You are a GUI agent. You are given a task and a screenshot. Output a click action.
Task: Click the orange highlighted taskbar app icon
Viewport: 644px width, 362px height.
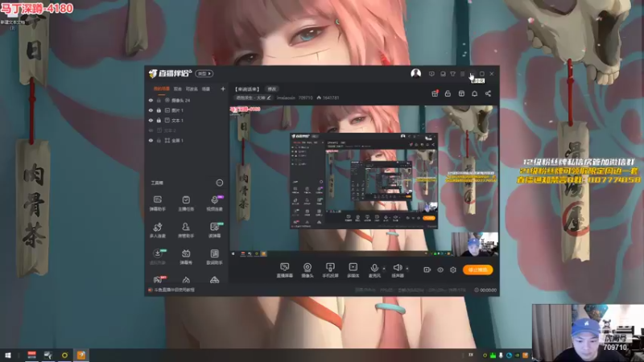(81, 355)
